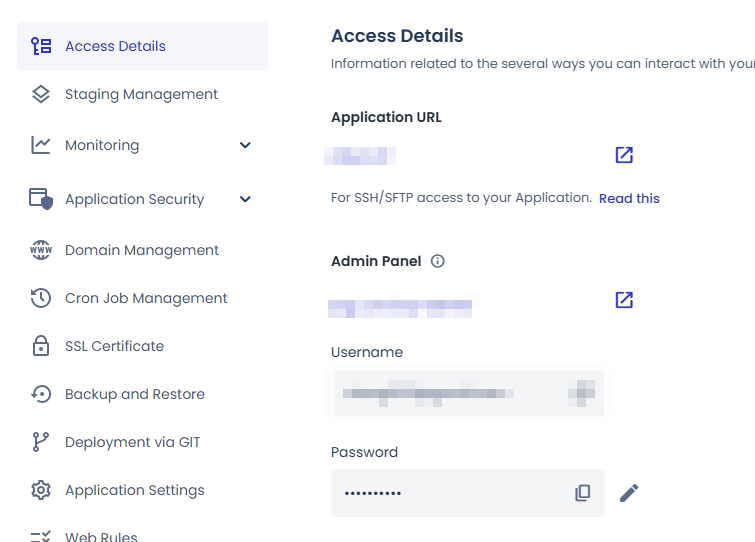Open the Web Rules section
Image resolution: width=755 pixels, height=542 pixels.
pyautogui.click(x=101, y=536)
